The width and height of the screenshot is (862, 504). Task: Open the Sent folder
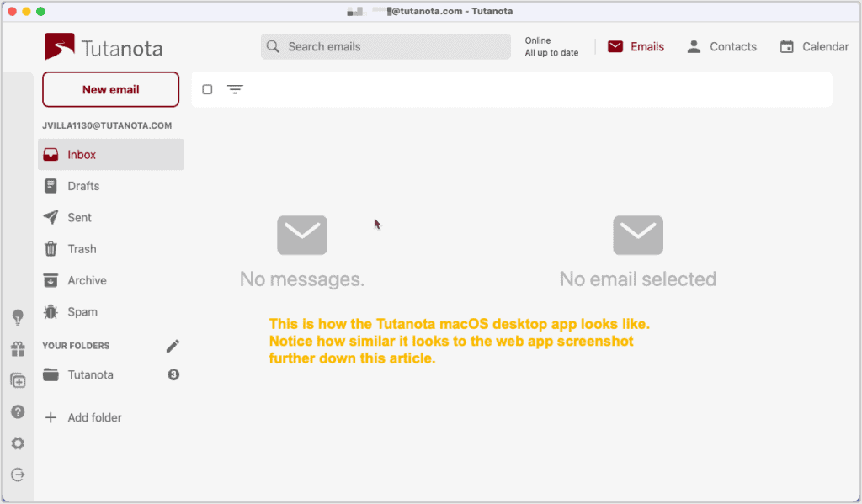click(110, 217)
